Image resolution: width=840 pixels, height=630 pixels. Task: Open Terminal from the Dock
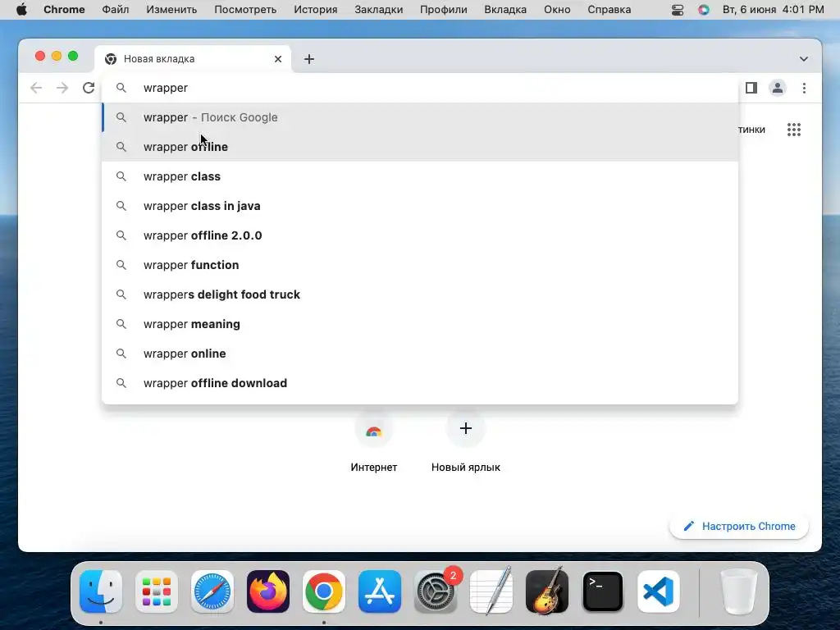point(603,591)
